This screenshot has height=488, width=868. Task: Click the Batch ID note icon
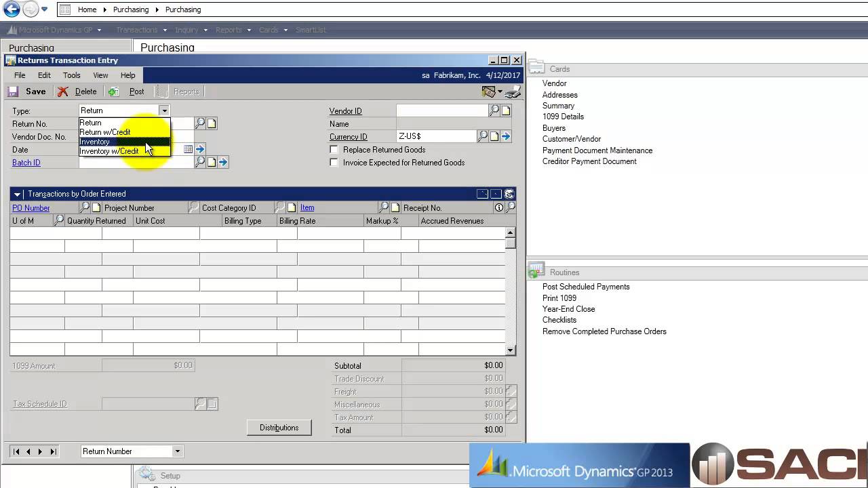212,162
